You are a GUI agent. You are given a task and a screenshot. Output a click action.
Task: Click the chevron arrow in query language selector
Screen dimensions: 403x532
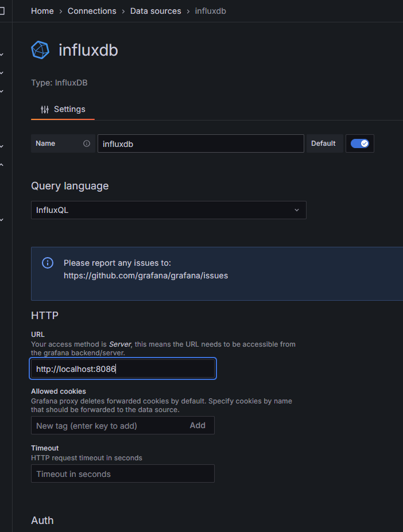pos(297,210)
